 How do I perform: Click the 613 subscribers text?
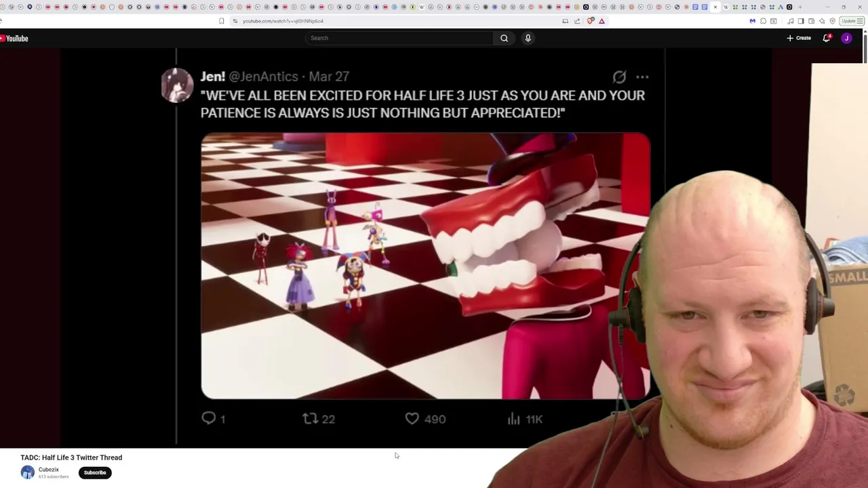click(x=54, y=477)
